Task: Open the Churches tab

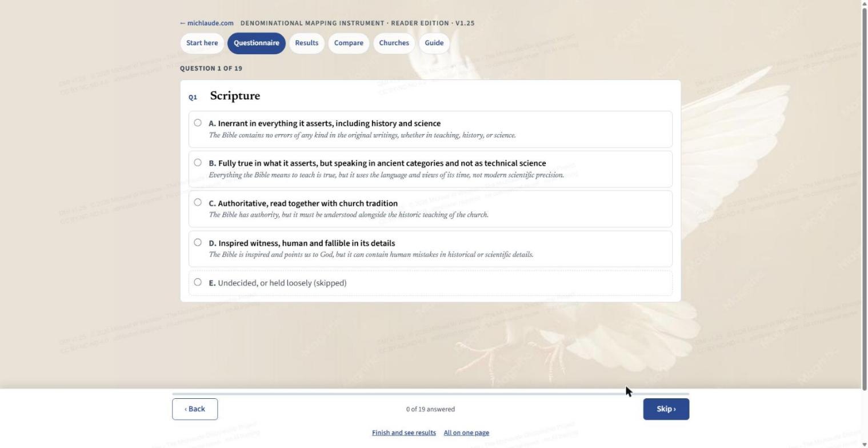Action: [394, 43]
